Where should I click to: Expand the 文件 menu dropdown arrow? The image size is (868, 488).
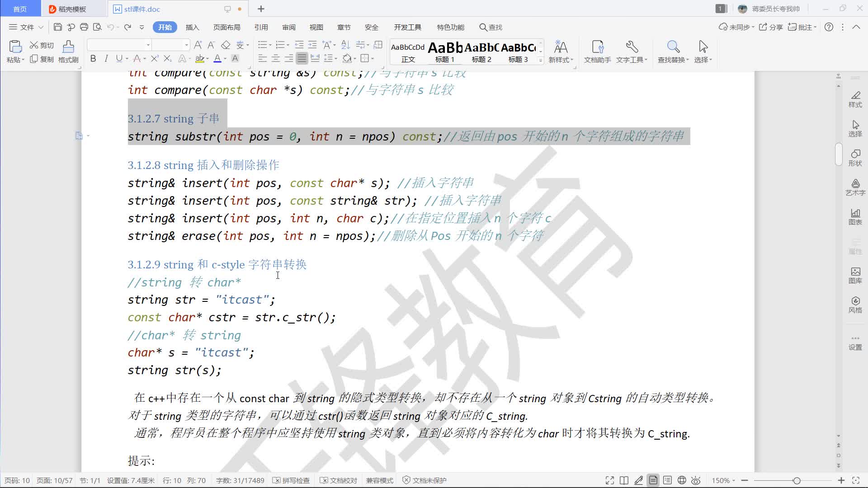click(41, 27)
